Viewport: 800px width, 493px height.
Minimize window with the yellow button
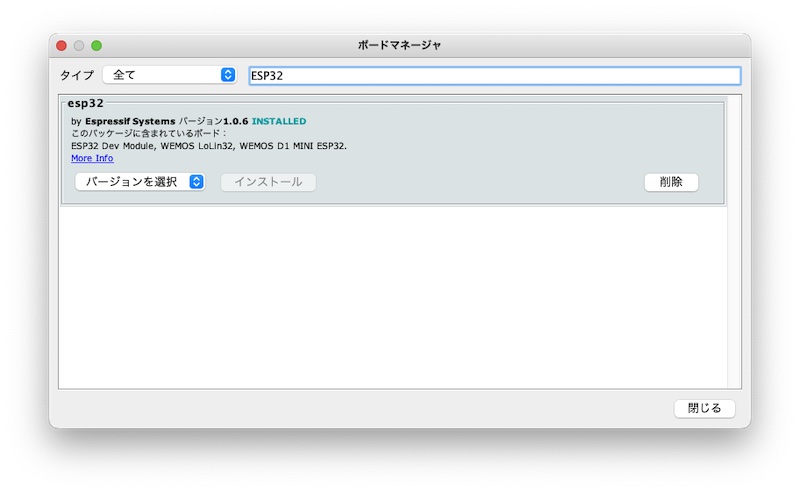(79, 46)
